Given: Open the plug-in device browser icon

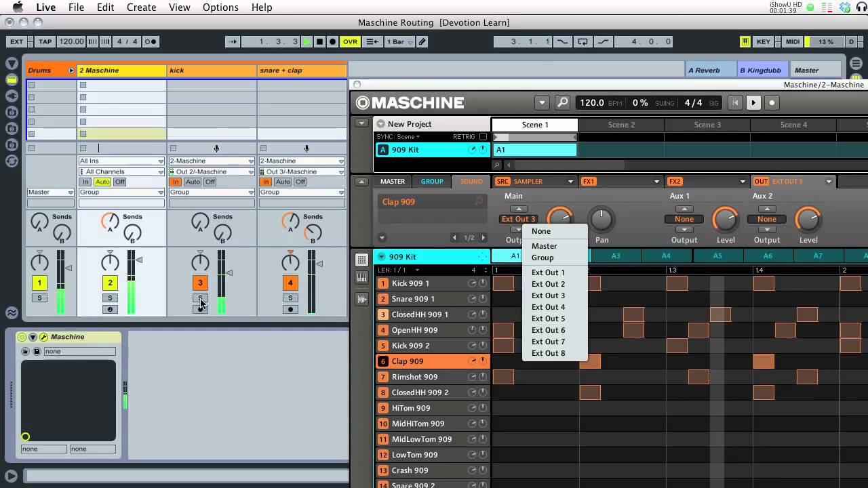Looking at the screenshot, I should pos(12,96).
